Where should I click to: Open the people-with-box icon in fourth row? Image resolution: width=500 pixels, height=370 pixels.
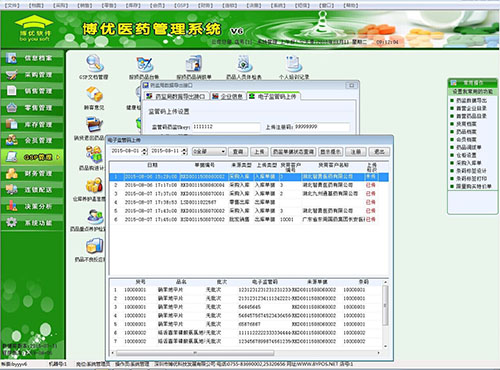[94, 155]
